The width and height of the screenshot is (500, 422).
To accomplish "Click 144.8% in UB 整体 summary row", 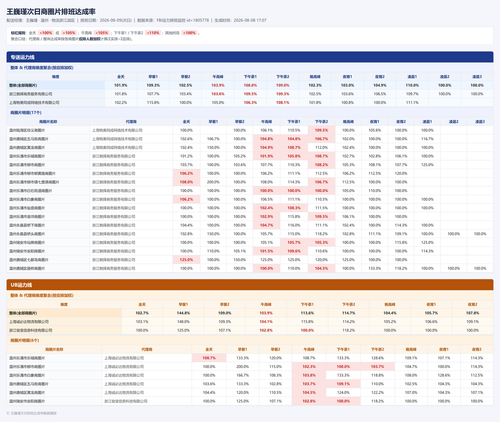I will 183,313.
